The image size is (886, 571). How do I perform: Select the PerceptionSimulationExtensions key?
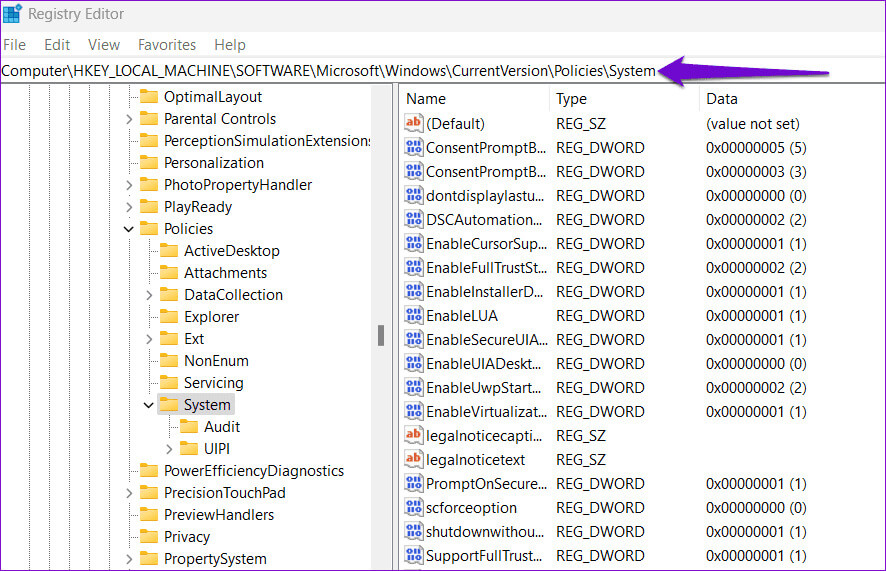[x=267, y=141]
